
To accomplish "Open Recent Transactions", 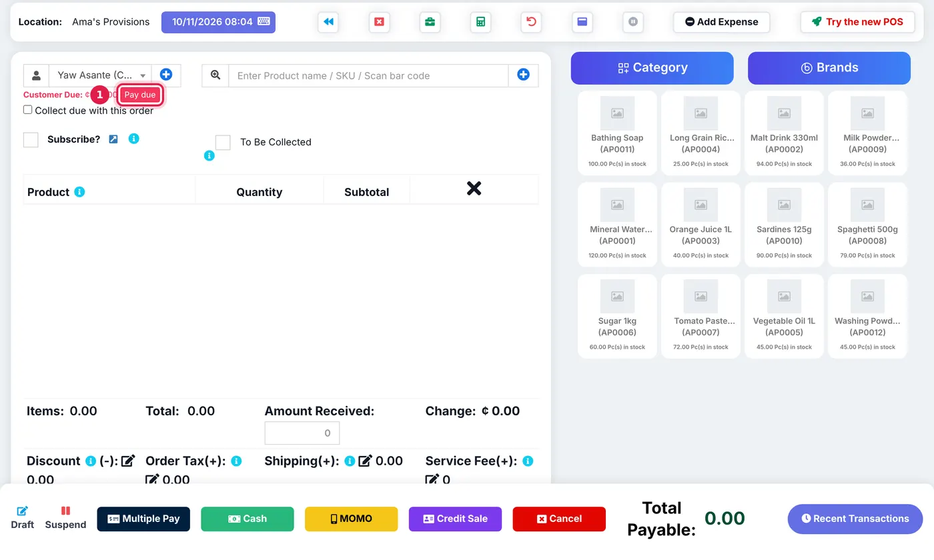I will (x=855, y=519).
